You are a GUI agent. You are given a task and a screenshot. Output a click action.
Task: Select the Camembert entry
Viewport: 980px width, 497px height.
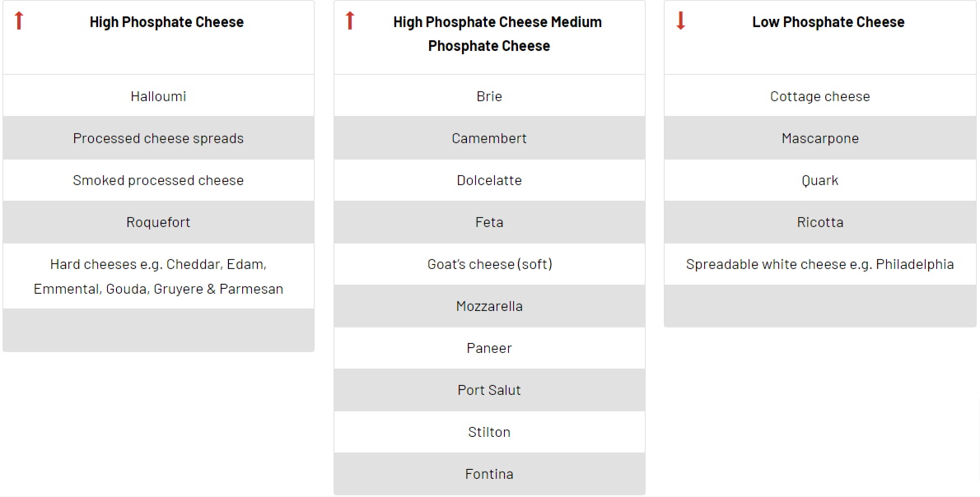coord(489,138)
